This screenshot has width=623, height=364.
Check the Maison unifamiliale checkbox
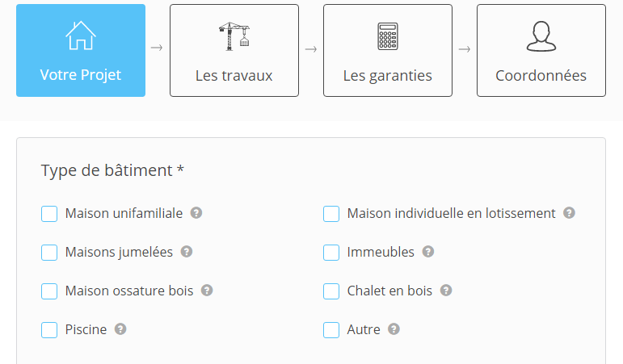pos(49,214)
